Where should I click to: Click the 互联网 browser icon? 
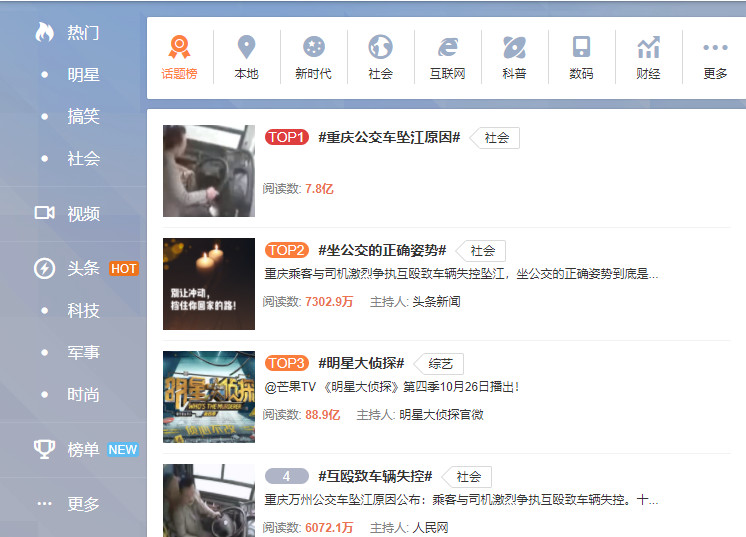[448, 47]
